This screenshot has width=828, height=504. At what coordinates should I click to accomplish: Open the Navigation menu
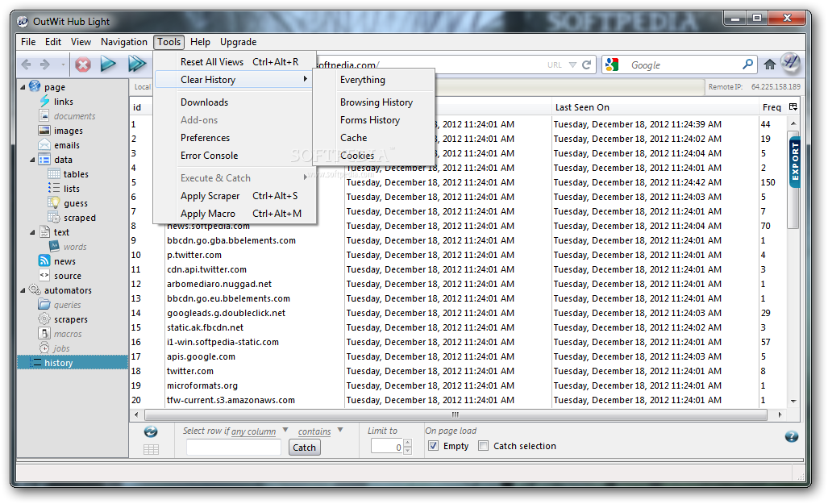click(x=124, y=42)
